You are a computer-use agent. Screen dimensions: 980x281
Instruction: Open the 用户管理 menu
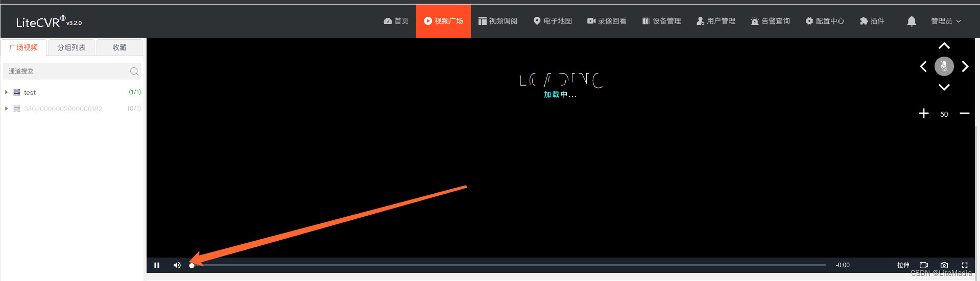716,21
